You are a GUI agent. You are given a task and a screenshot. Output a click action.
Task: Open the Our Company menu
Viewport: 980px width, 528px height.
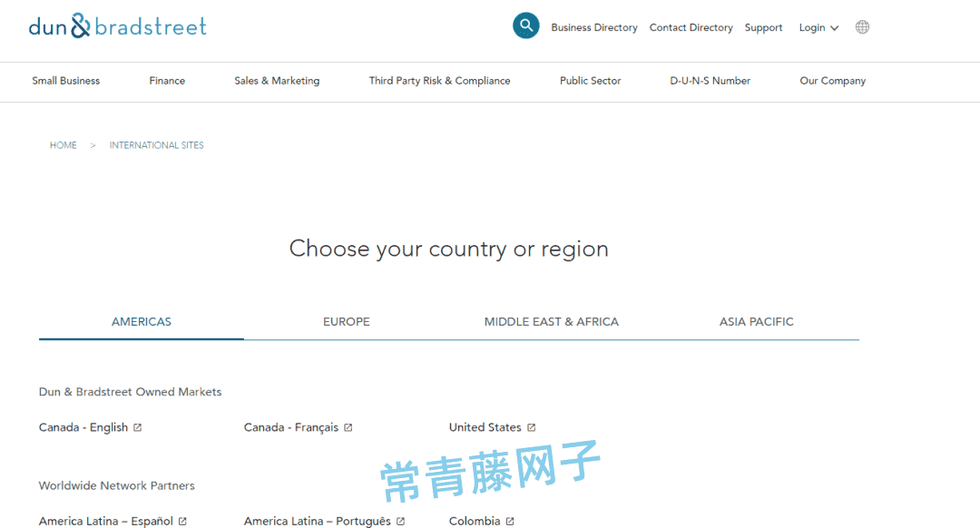[832, 81]
